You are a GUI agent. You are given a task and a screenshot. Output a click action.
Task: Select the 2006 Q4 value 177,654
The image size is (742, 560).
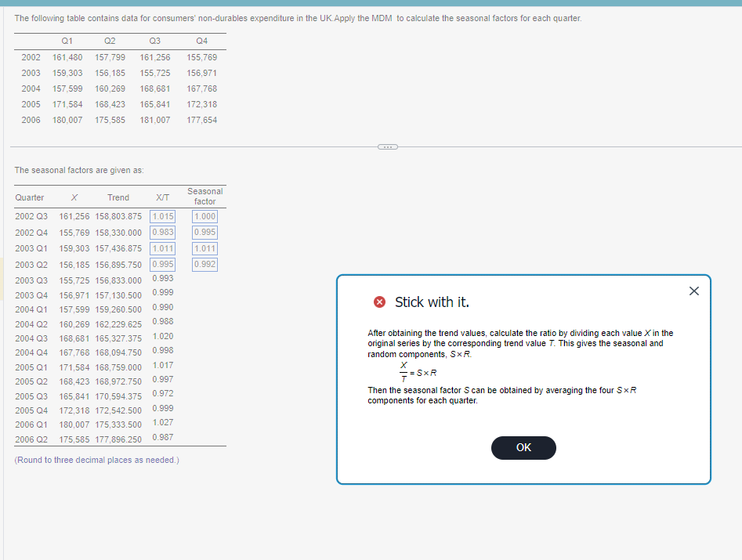click(201, 120)
